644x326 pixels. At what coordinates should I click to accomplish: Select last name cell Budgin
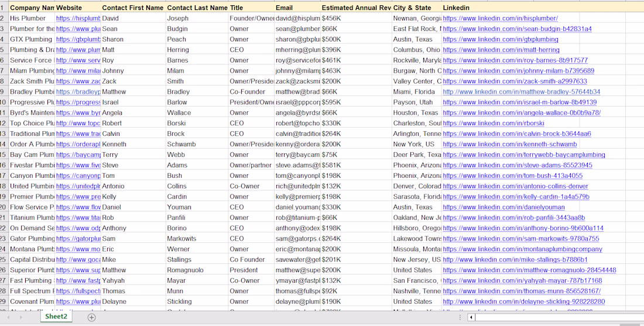point(197,29)
